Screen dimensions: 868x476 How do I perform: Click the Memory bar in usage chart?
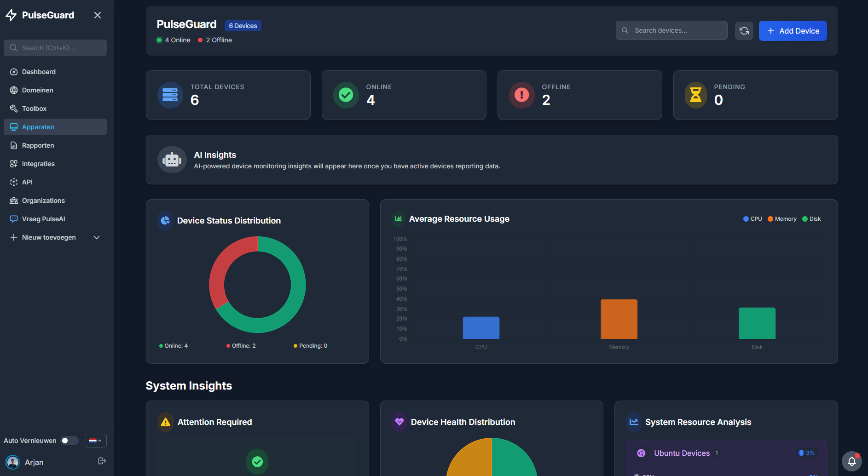[619, 319]
